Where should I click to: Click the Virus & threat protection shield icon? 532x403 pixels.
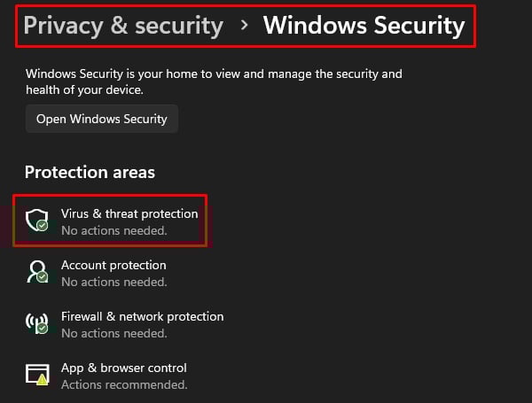[37, 221]
